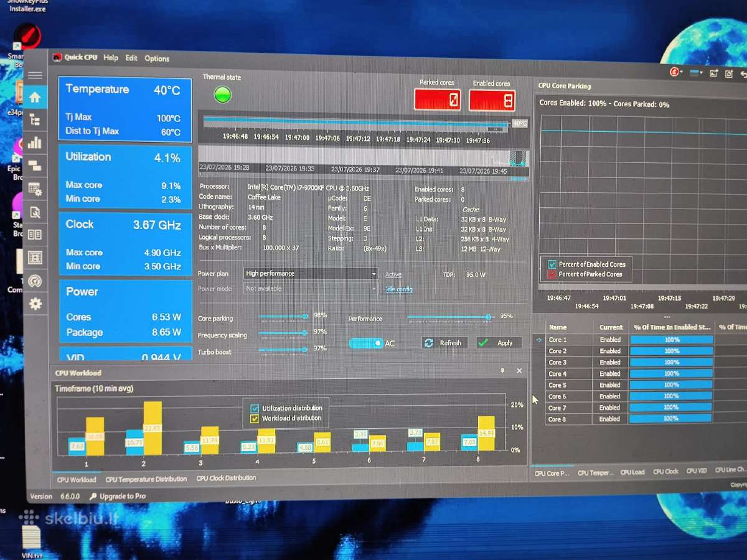Click Upgrade to Pro link
The height and width of the screenshot is (560, 747).
[x=117, y=496]
